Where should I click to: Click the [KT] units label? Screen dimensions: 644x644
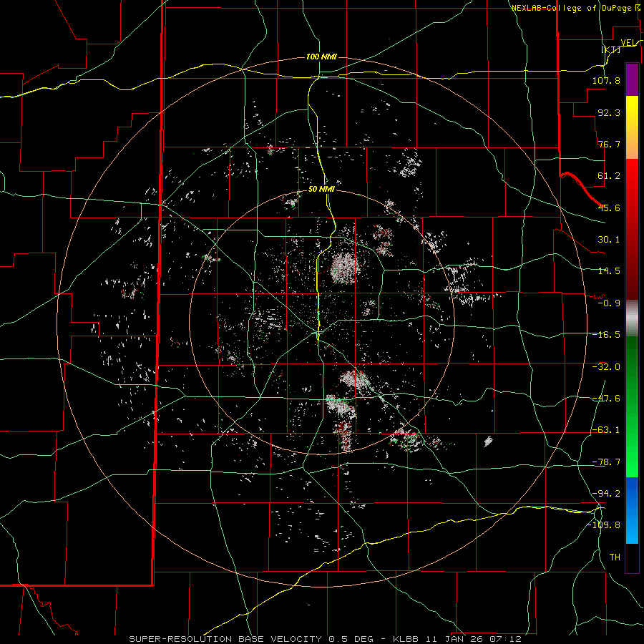click(x=611, y=49)
